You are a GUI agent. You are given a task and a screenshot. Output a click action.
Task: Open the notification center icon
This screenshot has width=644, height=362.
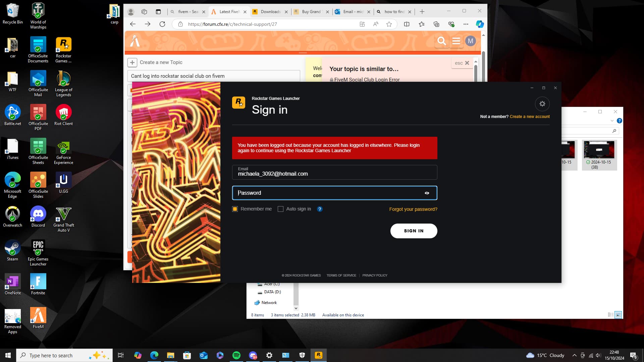(633, 355)
